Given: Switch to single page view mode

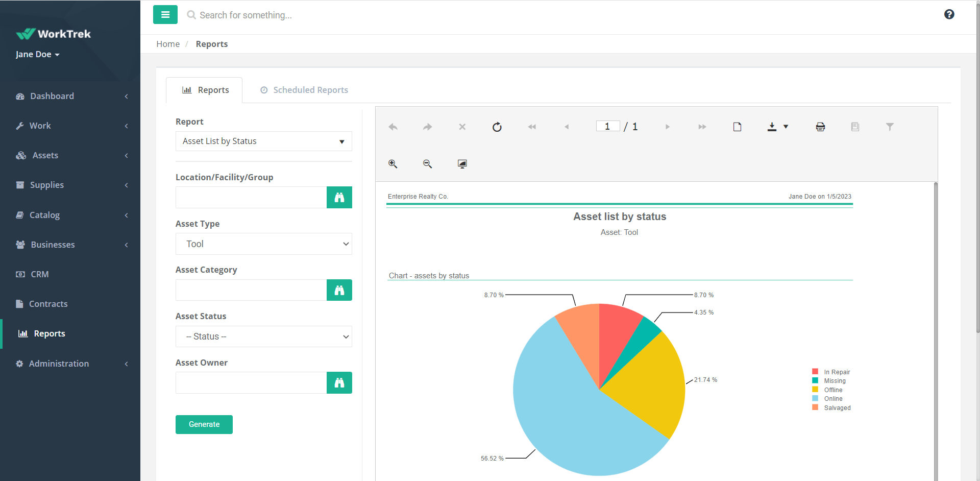Looking at the screenshot, I should point(737,127).
